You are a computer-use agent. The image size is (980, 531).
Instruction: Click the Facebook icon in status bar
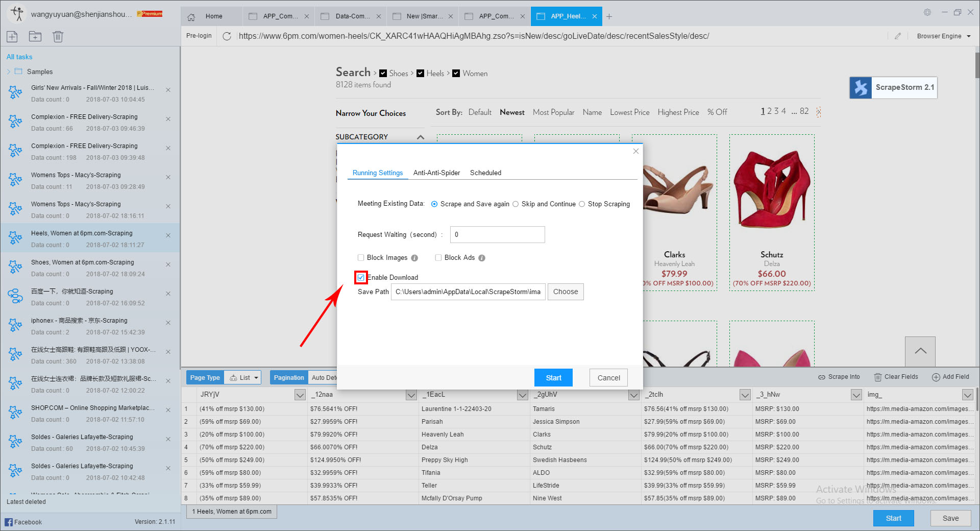tap(9, 522)
